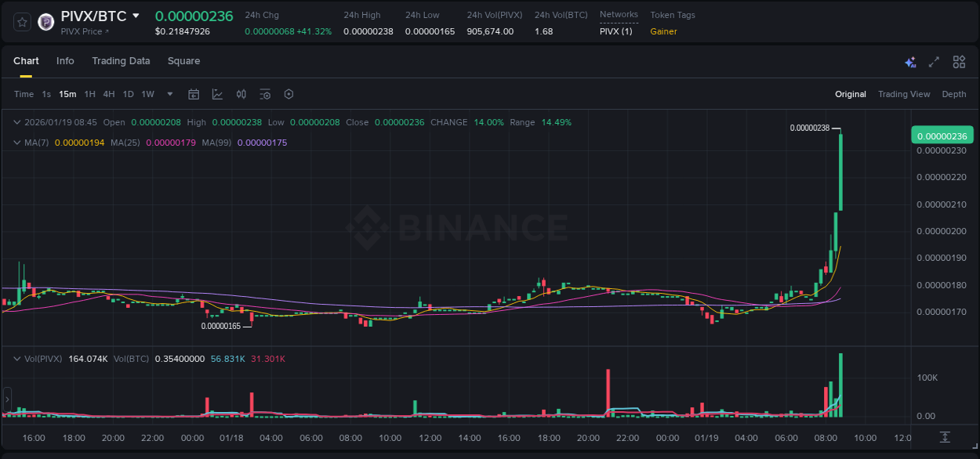Open the technical indicators settings icon
Viewport: 980px width, 459px height.
click(x=265, y=94)
